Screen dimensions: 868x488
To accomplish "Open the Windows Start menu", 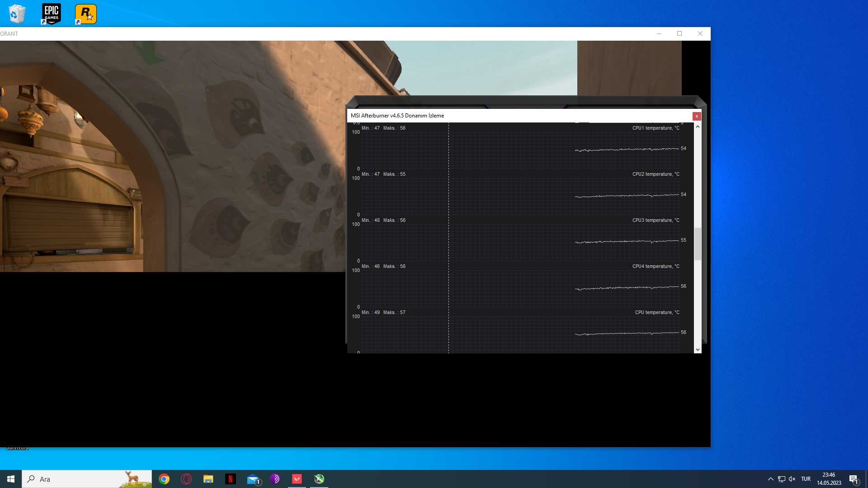I will [11, 479].
